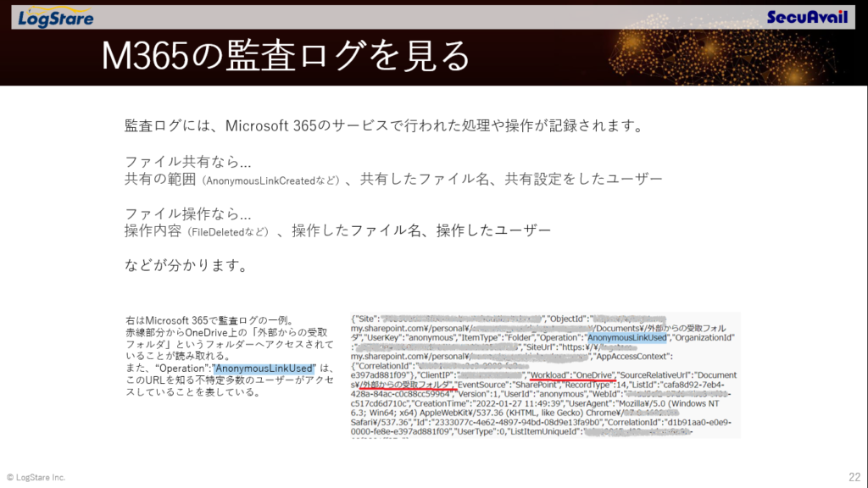Select "EventSource":"SharePoint" in the log
This screenshot has width=868, height=488.
coord(507,385)
